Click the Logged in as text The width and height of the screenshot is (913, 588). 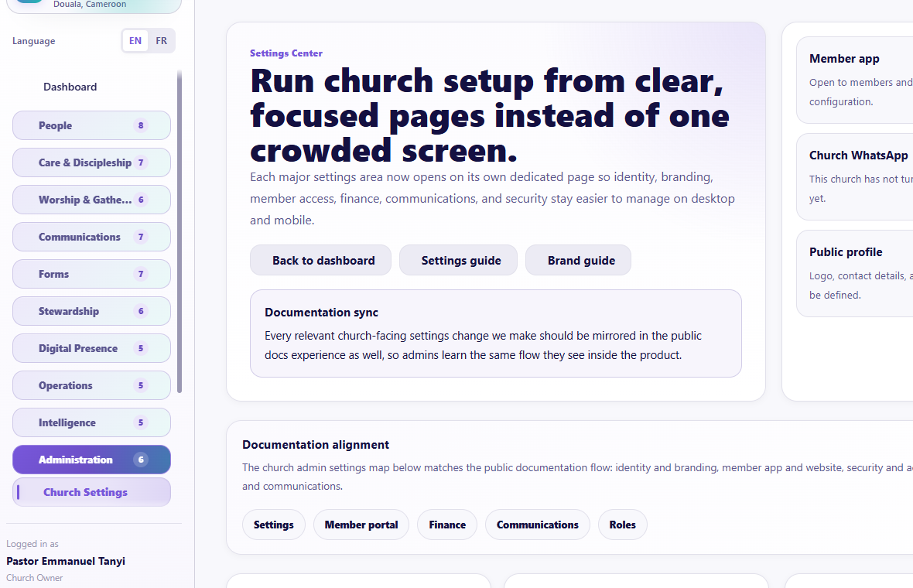pyautogui.click(x=32, y=544)
